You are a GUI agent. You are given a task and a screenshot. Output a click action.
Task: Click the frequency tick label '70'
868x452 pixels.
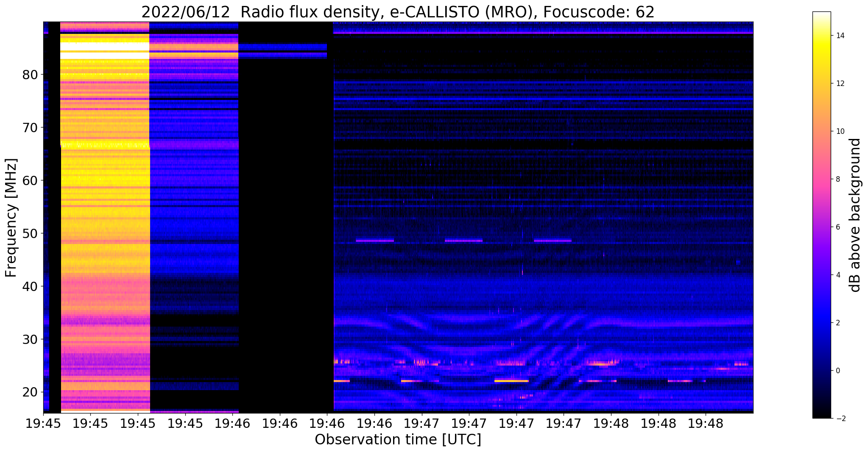click(31, 128)
